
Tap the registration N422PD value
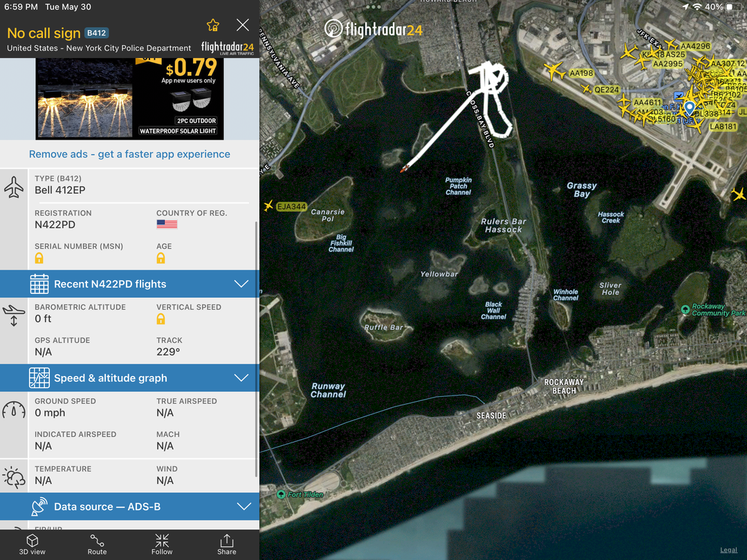[x=55, y=225]
